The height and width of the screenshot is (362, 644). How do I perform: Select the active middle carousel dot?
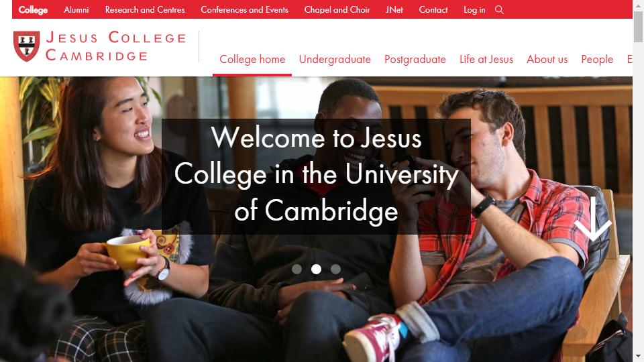pyautogui.click(x=316, y=269)
